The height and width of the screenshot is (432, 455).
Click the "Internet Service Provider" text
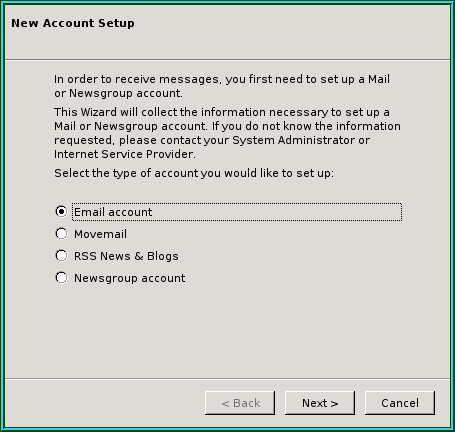click(x=124, y=154)
